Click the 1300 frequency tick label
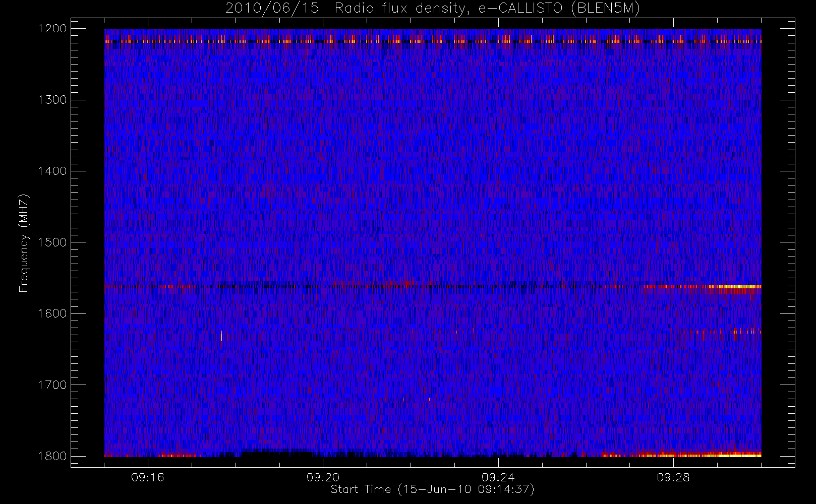This screenshot has height=504, width=816. (52, 100)
